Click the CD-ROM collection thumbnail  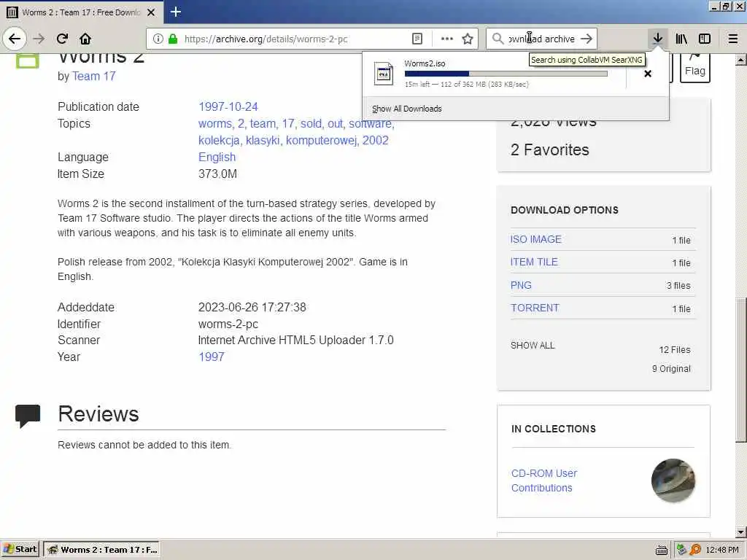click(673, 480)
